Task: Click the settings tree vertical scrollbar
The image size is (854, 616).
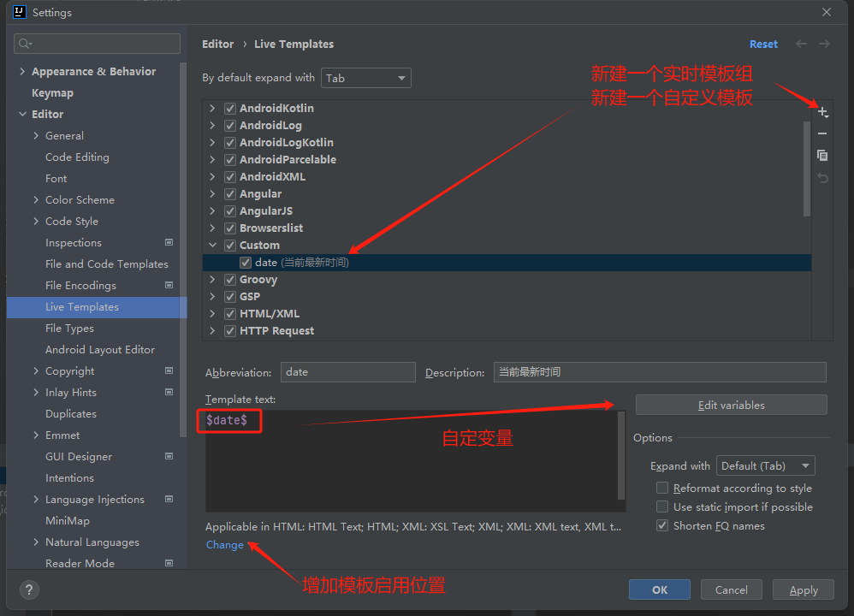Action: tap(183, 250)
